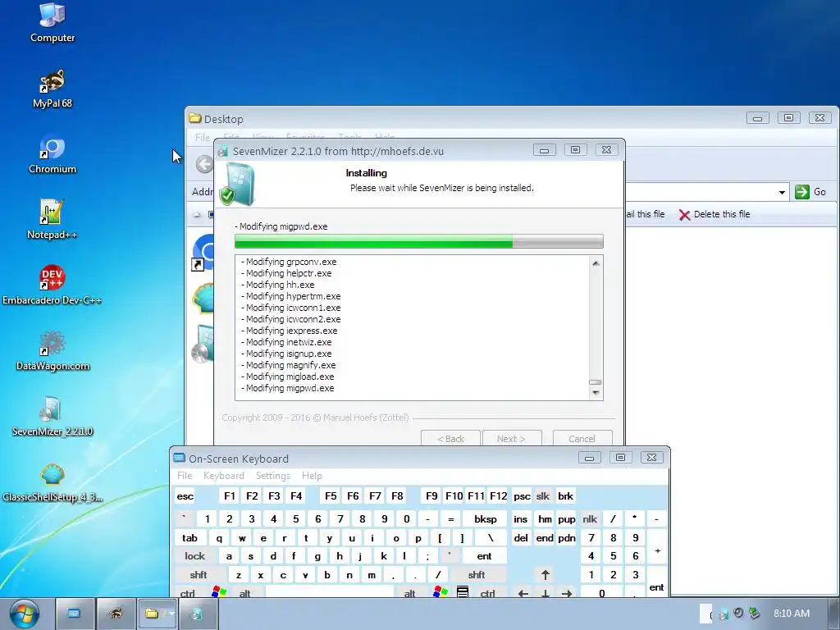Click the hm home key
The image size is (840, 630).
545,518
